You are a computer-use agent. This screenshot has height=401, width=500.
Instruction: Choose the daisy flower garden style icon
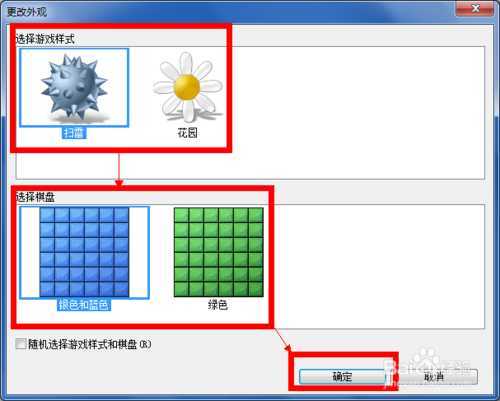[187, 87]
